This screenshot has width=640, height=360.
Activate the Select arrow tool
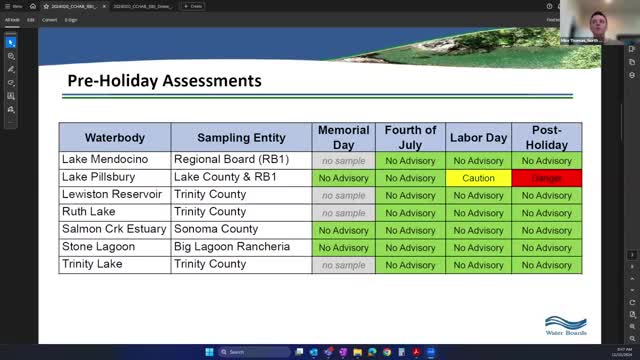[x=11, y=42]
